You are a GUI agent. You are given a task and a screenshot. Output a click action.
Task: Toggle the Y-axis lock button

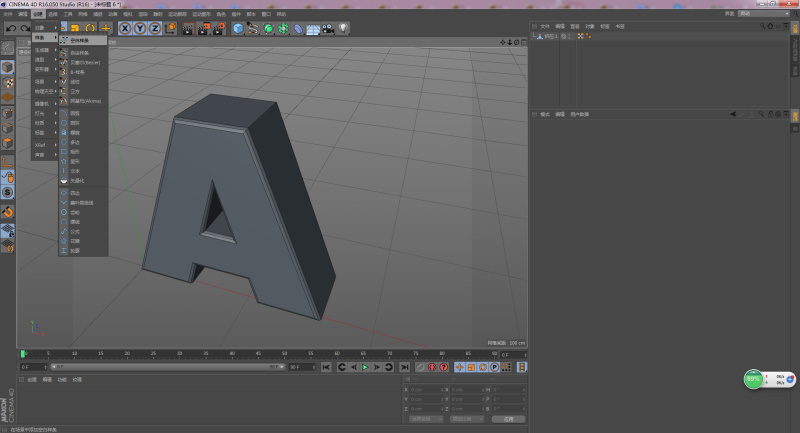click(x=140, y=29)
